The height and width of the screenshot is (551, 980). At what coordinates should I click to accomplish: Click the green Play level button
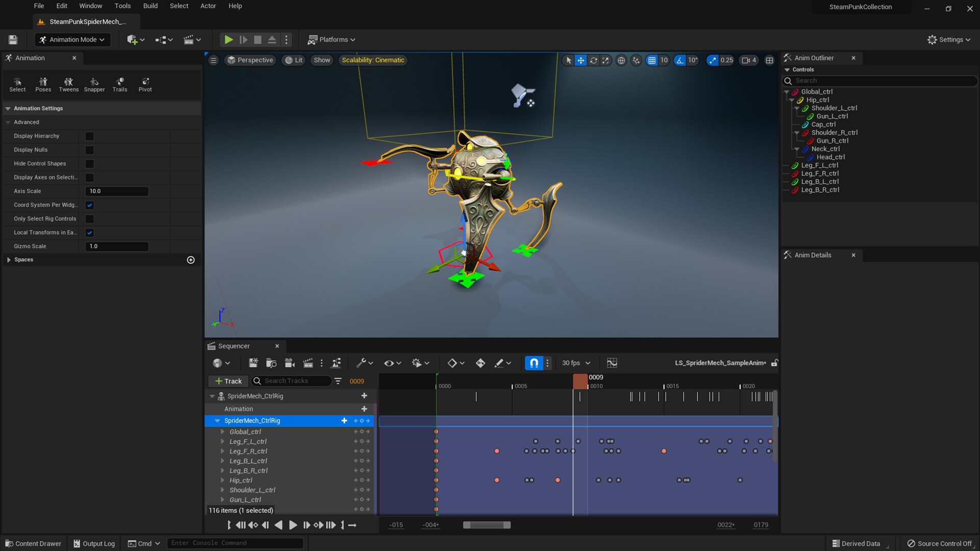point(228,39)
